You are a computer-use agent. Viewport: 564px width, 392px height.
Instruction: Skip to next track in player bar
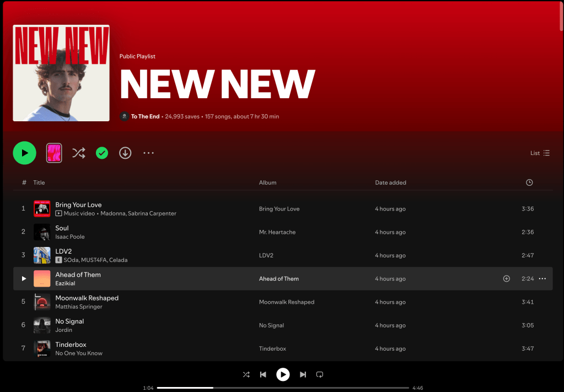click(x=303, y=374)
